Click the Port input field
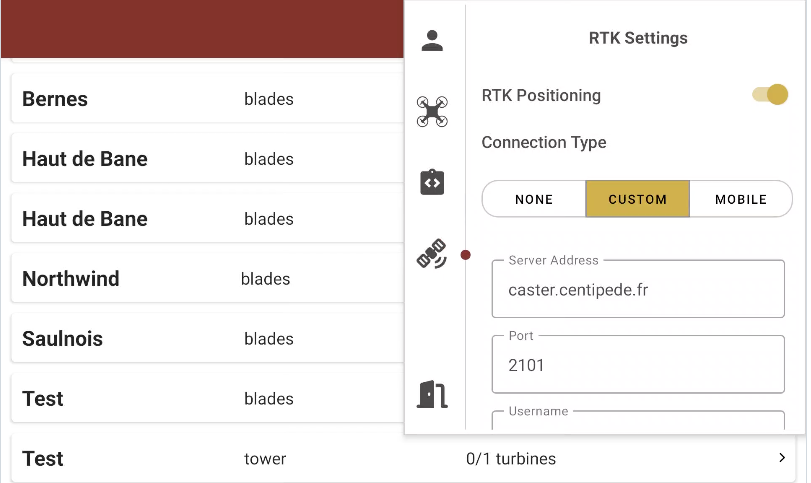The width and height of the screenshot is (811, 483). [637, 365]
